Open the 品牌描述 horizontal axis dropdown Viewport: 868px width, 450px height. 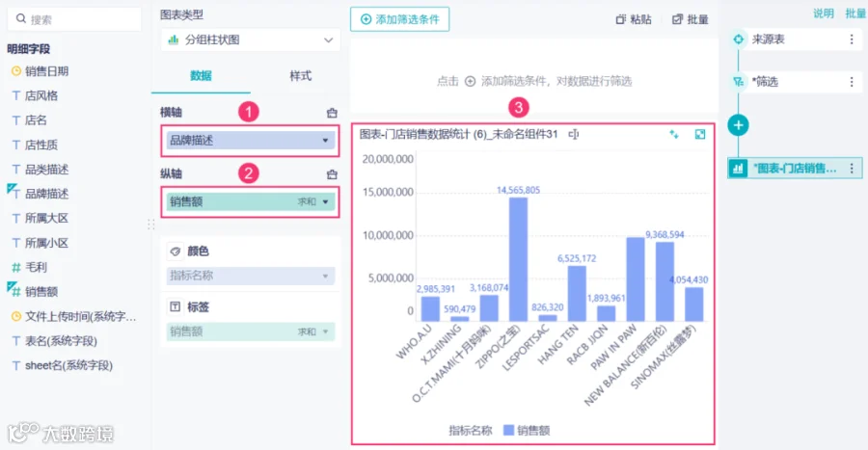click(250, 141)
